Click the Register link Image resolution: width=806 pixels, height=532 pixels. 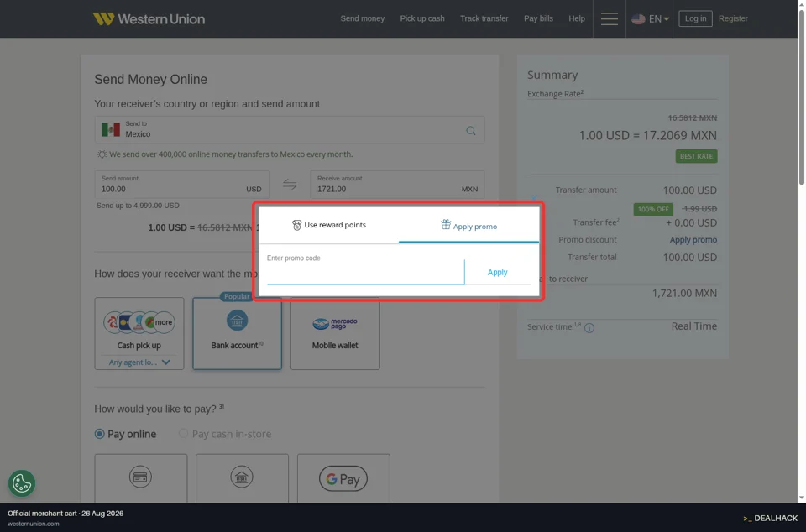[x=732, y=18]
